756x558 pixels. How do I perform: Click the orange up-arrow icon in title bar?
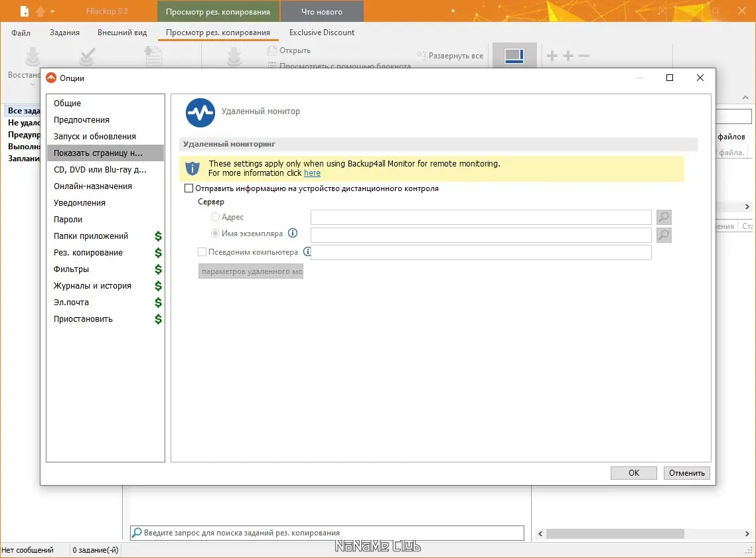[x=40, y=11]
